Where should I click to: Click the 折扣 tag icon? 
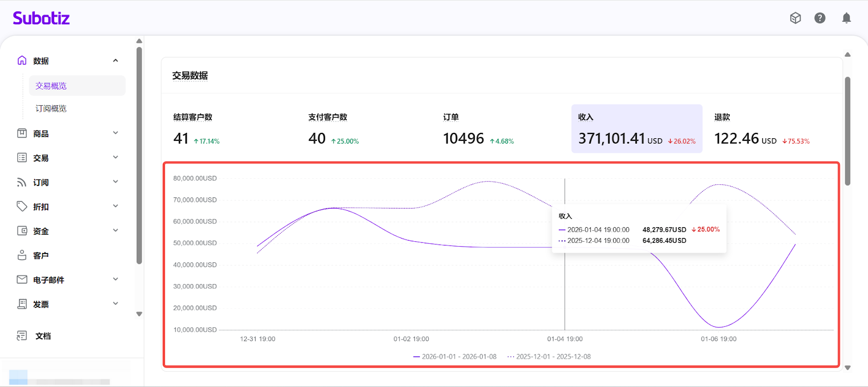pyautogui.click(x=22, y=207)
